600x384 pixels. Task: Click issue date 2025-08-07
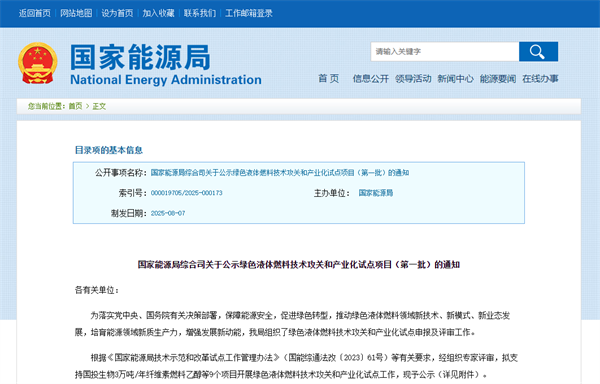click(168, 213)
